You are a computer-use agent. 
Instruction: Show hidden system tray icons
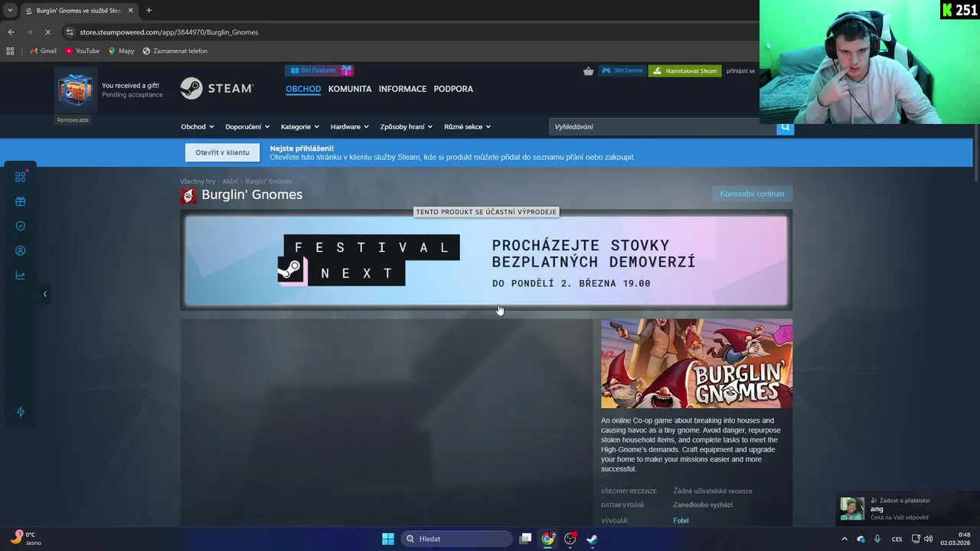click(x=844, y=539)
